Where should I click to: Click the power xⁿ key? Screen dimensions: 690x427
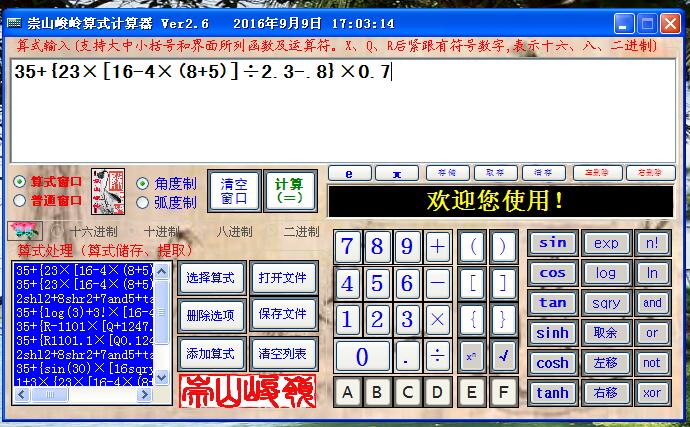472,356
